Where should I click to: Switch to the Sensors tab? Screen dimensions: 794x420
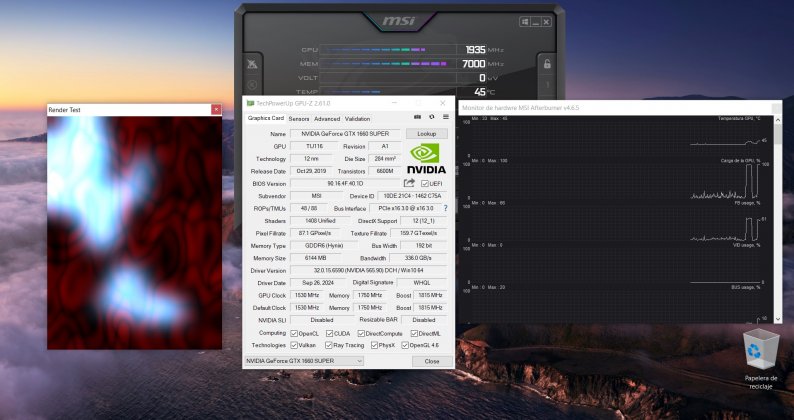pyautogui.click(x=299, y=119)
